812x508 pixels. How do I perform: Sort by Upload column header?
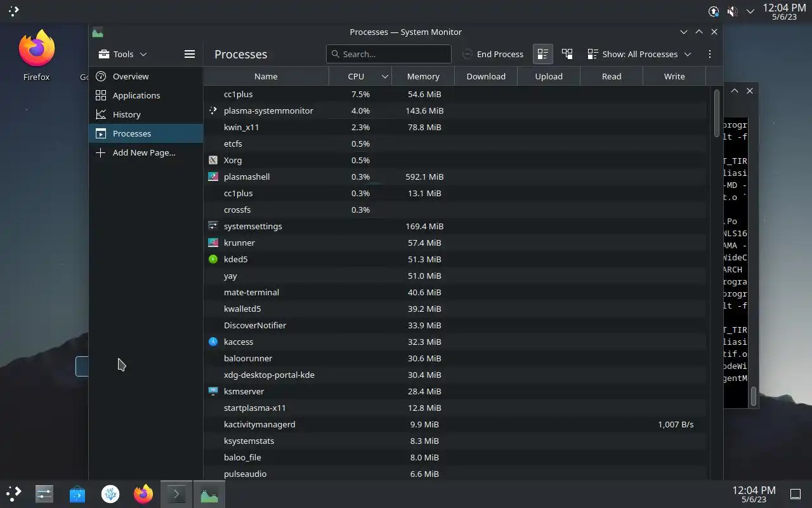(549, 76)
